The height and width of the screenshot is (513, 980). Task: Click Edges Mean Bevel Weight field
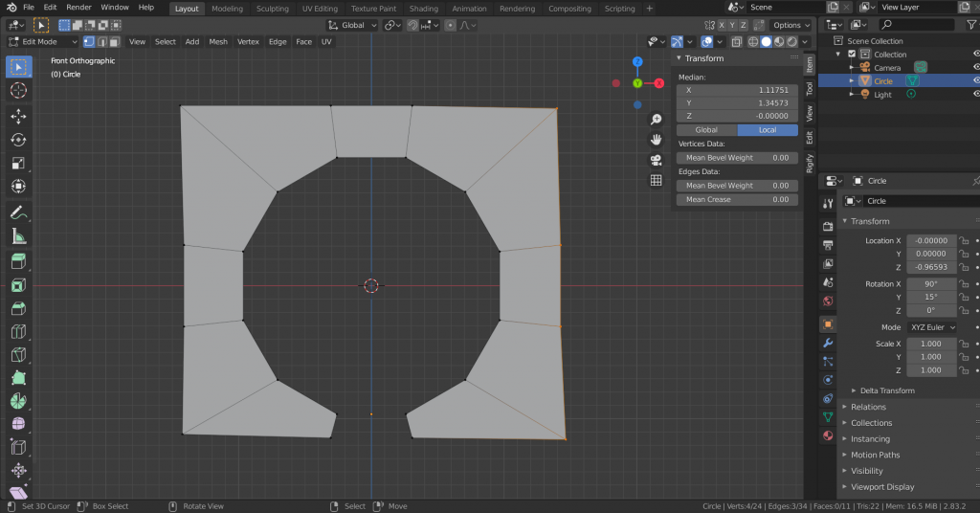738,186
